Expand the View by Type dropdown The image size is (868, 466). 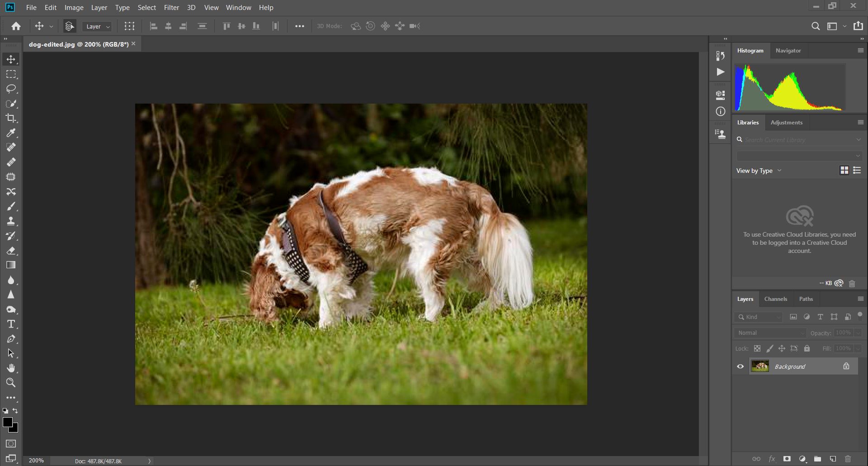pyautogui.click(x=759, y=171)
